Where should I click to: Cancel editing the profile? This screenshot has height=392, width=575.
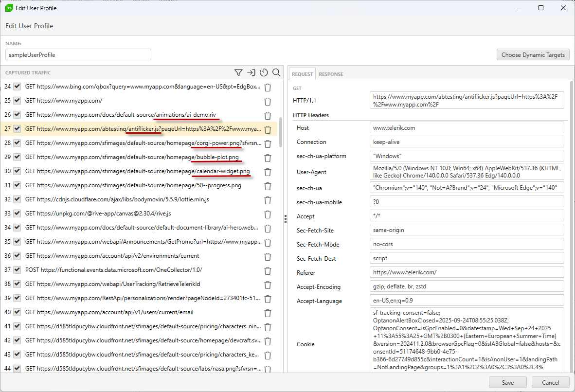click(550, 382)
